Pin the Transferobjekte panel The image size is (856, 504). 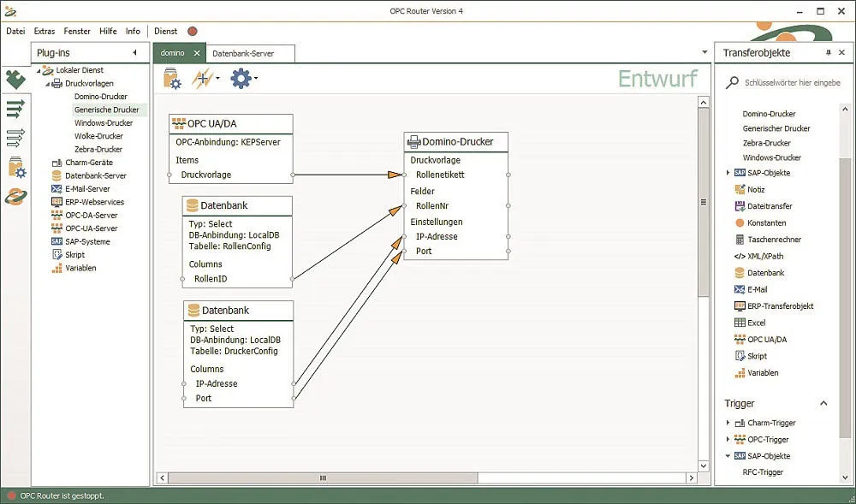pos(828,53)
